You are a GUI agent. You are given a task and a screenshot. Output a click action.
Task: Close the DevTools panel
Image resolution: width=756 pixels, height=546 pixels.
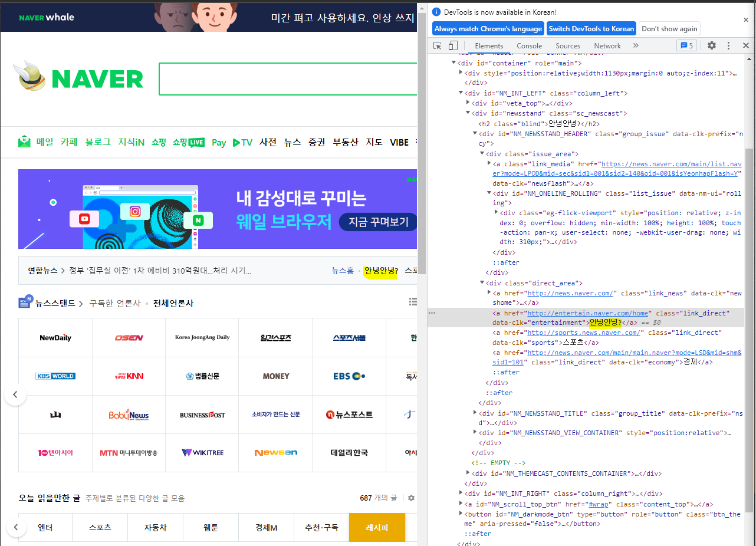point(745,45)
